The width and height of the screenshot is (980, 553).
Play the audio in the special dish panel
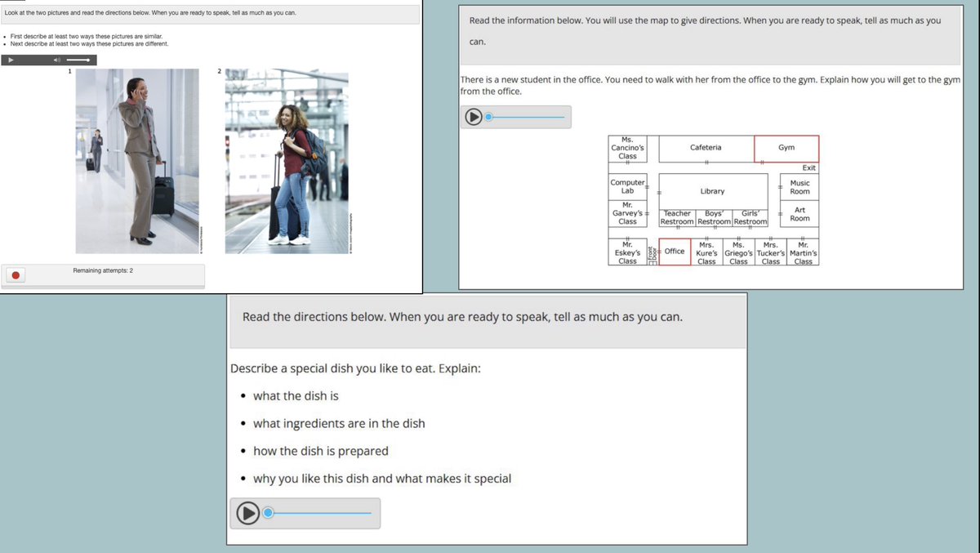tap(247, 513)
